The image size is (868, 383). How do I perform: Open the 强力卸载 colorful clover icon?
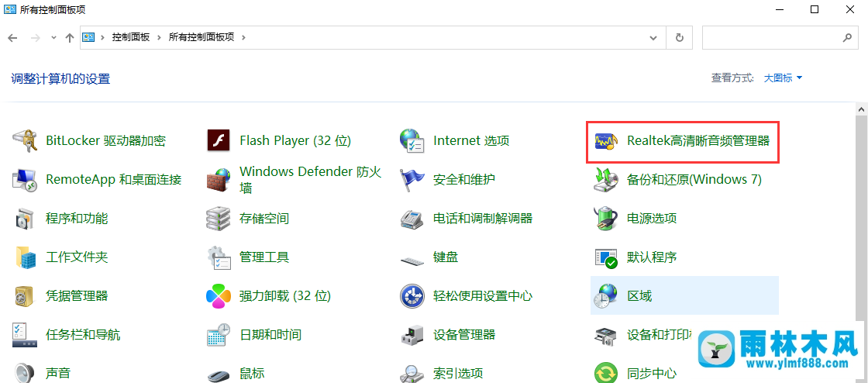tap(218, 295)
